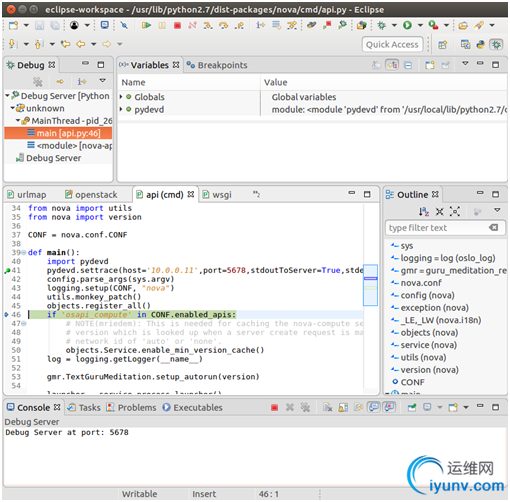Switch to the wsgi editor tab
The height and width of the screenshot is (502, 510).
[x=217, y=195]
